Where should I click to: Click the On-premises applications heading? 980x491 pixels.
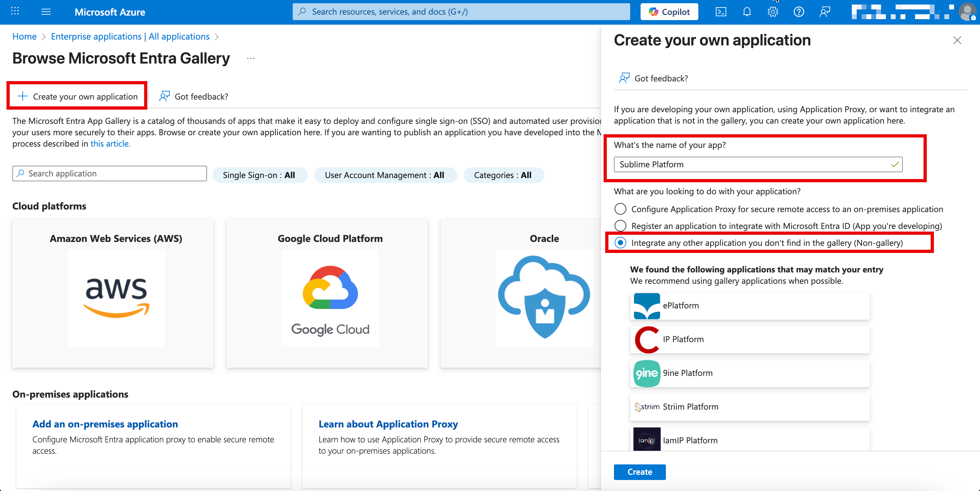tap(70, 394)
